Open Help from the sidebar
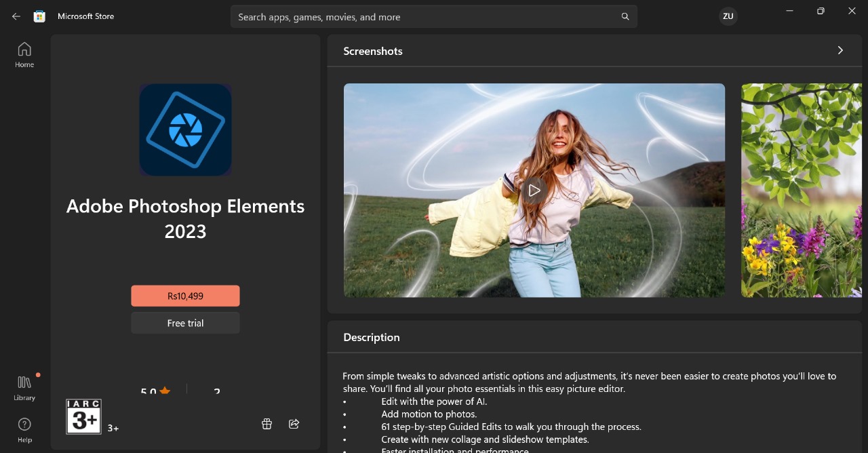868x453 pixels. [24, 430]
